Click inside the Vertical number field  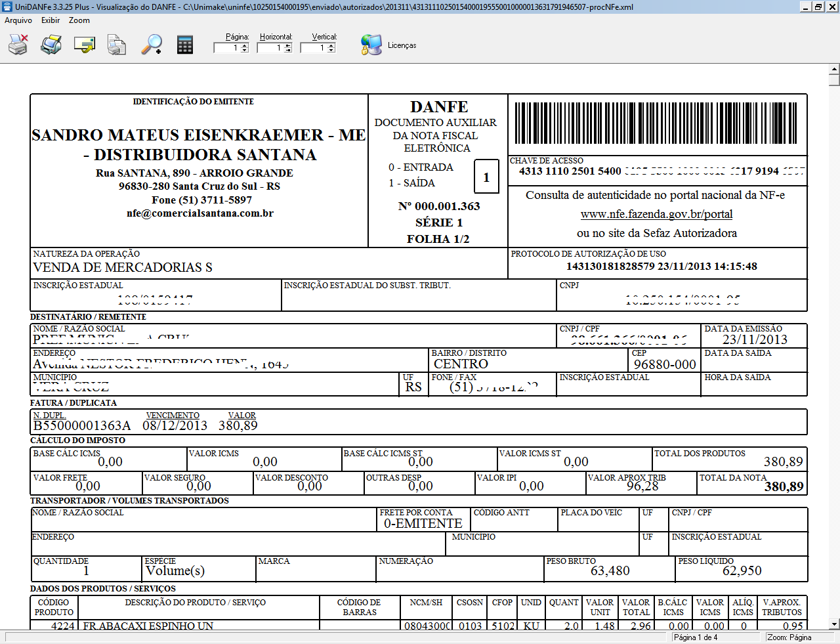(x=314, y=48)
